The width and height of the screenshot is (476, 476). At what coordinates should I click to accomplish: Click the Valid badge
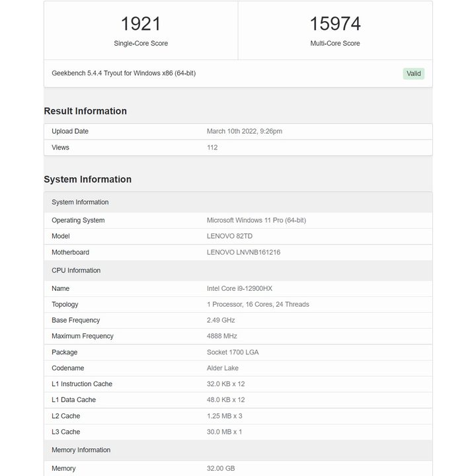point(413,73)
